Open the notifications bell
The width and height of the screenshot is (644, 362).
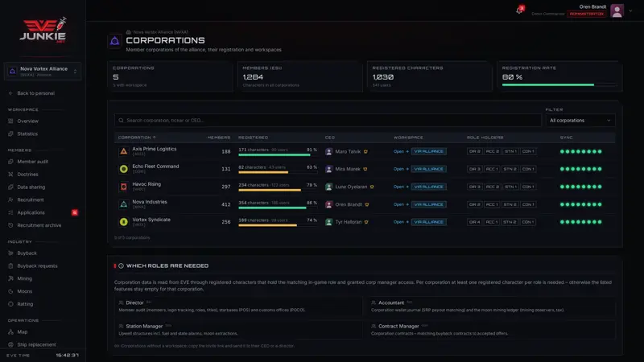pos(519,10)
